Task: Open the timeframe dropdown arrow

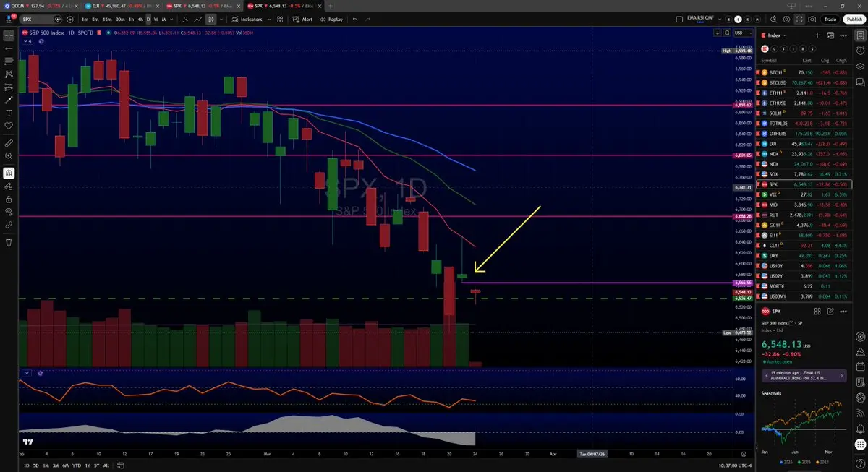Action: 172,20
